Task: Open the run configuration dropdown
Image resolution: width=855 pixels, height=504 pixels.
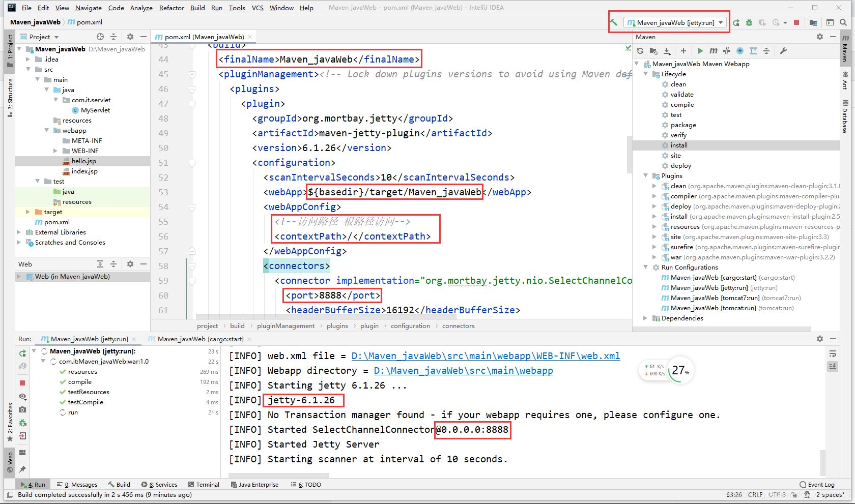Action: click(675, 22)
